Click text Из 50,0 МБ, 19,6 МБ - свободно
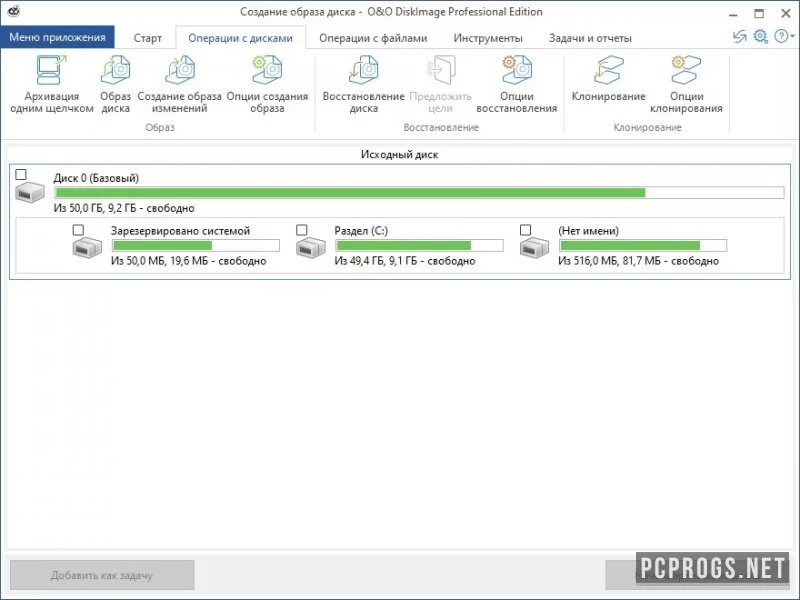 click(x=188, y=261)
